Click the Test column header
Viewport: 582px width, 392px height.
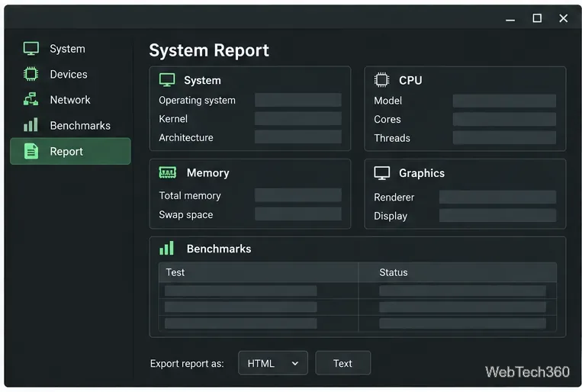tap(259, 272)
